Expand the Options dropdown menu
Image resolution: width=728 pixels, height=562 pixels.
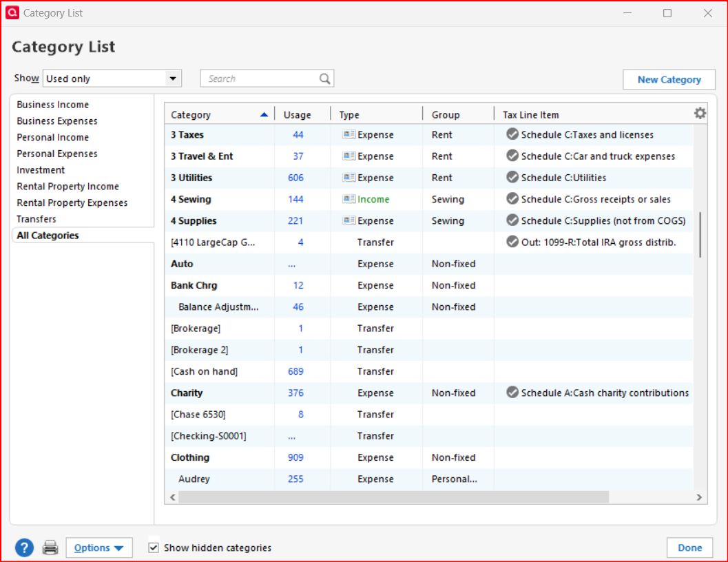[99, 548]
